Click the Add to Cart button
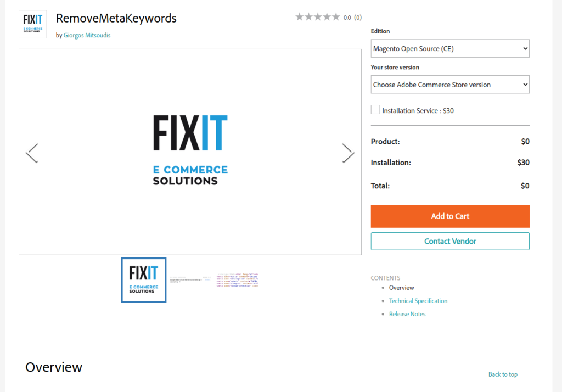This screenshot has height=392, width=562. (x=449, y=216)
